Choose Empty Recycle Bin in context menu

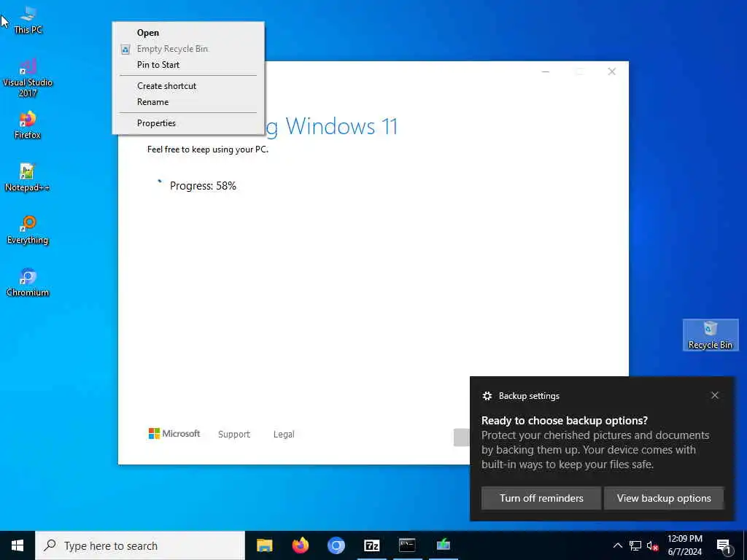(188, 49)
